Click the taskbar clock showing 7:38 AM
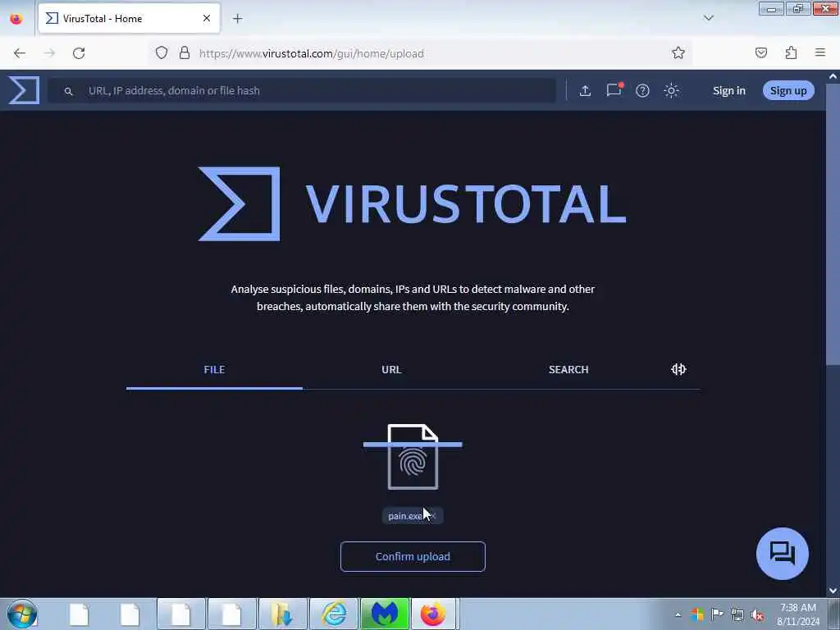Screen dimensions: 840x630 pos(797,614)
